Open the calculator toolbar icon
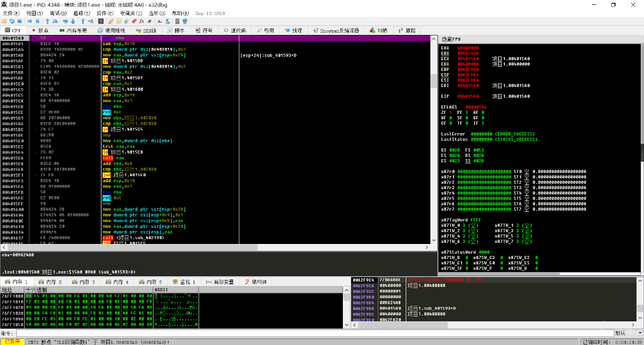 tap(177, 21)
